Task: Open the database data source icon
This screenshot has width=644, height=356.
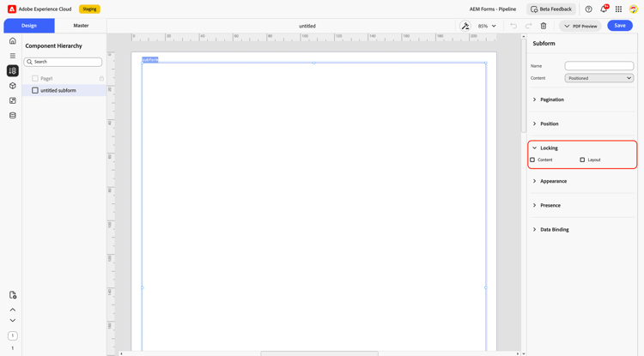Action: click(x=13, y=116)
